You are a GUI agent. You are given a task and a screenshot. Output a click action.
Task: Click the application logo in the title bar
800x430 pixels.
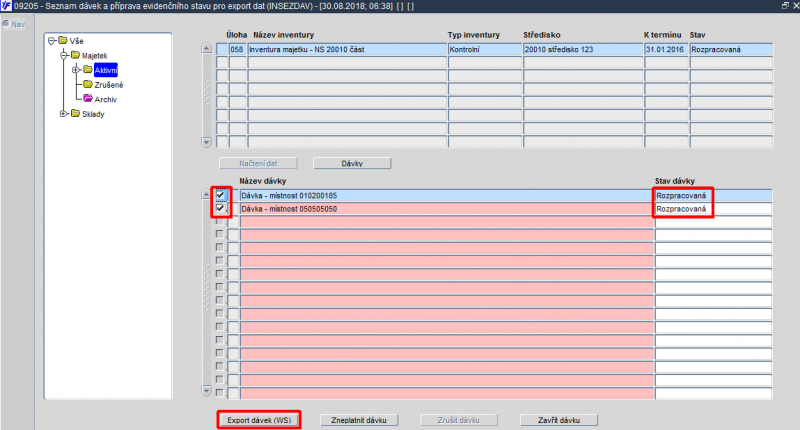(x=6, y=6)
